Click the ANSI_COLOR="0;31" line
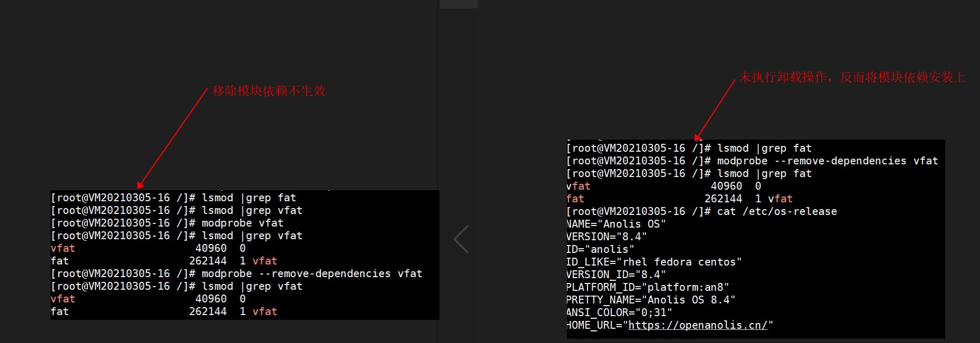 (x=619, y=312)
